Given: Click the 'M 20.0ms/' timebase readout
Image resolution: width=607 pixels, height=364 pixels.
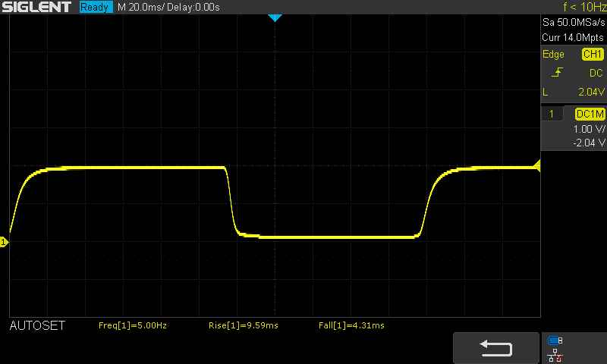Looking at the screenshot, I should (140, 7).
